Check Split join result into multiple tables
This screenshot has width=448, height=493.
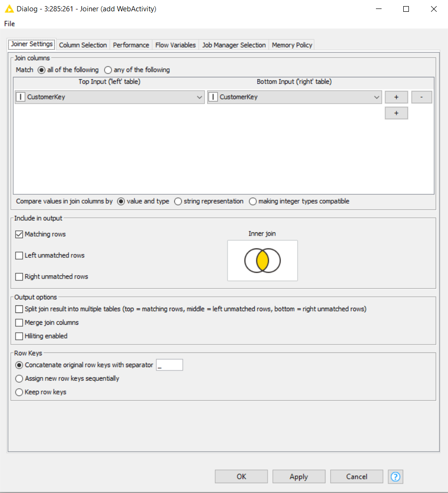point(19,309)
